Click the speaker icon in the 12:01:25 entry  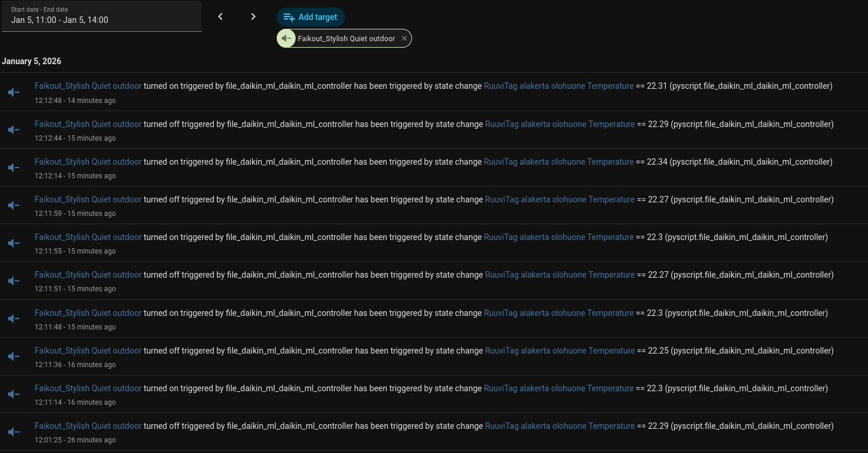(x=14, y=432)
